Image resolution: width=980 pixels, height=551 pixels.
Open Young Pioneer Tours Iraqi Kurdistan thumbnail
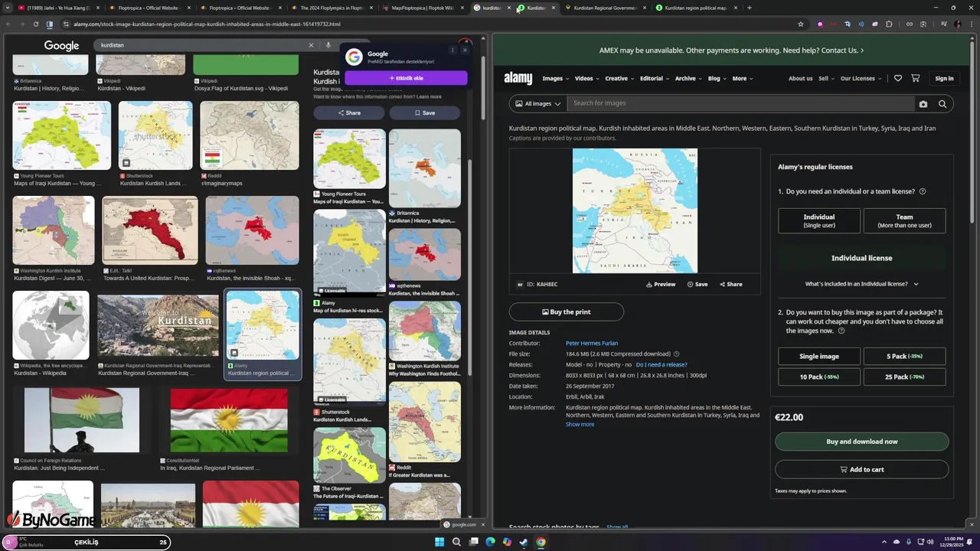click(61, 135)
